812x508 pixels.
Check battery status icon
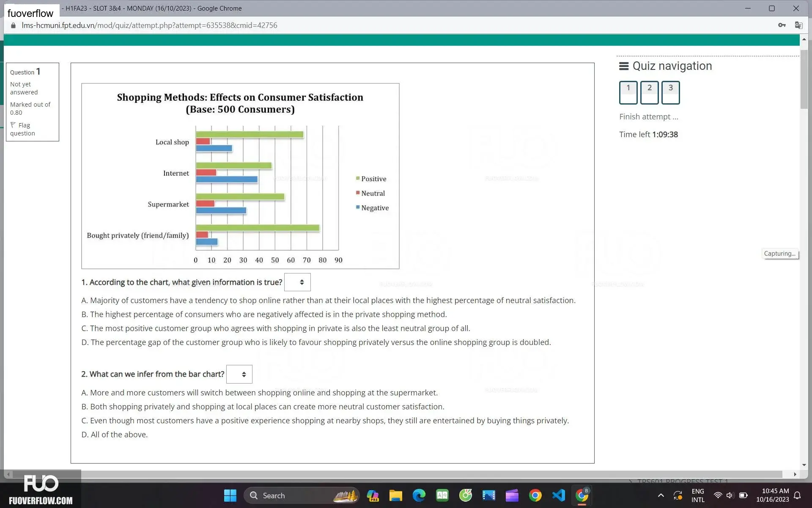[x=743, y=495]
